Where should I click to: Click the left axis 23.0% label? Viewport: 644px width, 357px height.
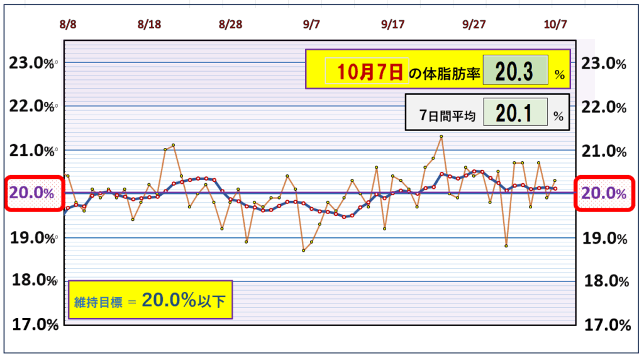pos(30,63)
